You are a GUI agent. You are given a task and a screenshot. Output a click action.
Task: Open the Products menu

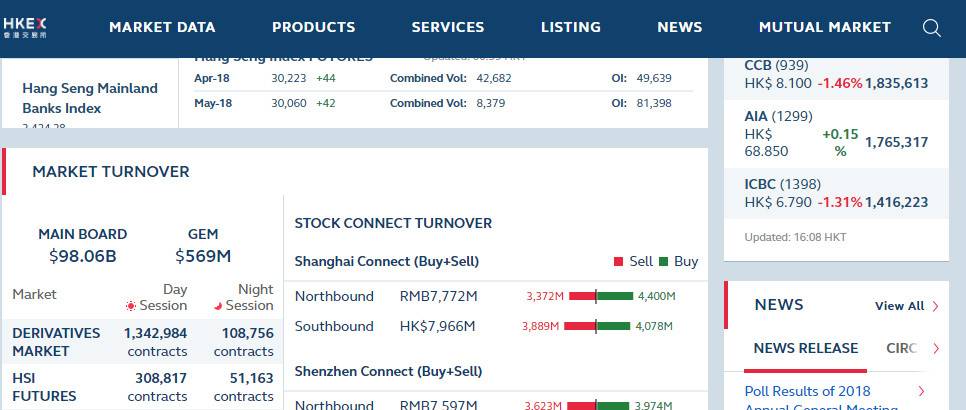313,27
